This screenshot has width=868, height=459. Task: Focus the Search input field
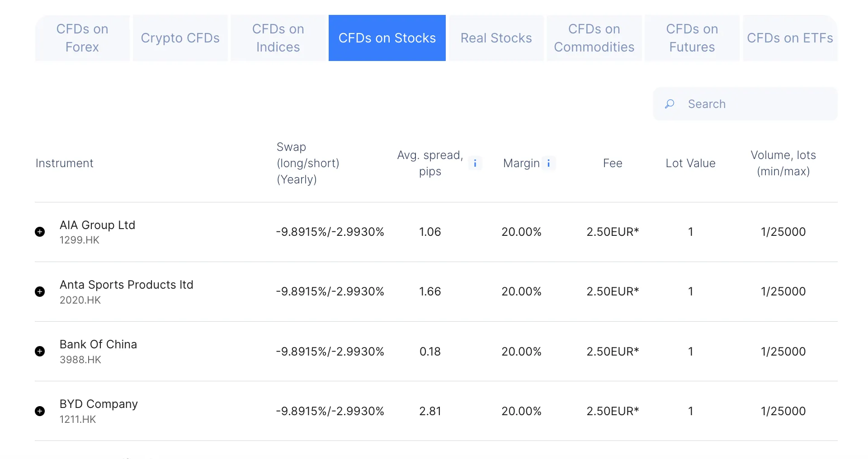pos(745,104)
